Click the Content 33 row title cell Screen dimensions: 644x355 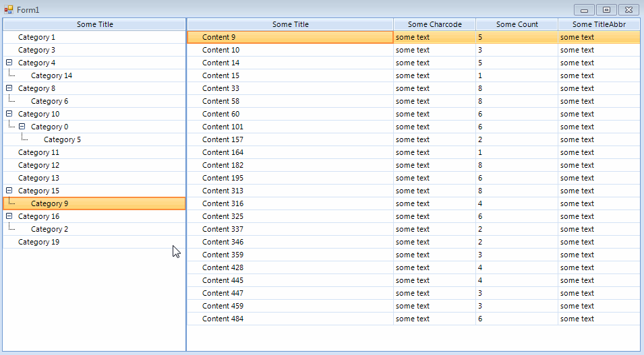coord(221,88)
